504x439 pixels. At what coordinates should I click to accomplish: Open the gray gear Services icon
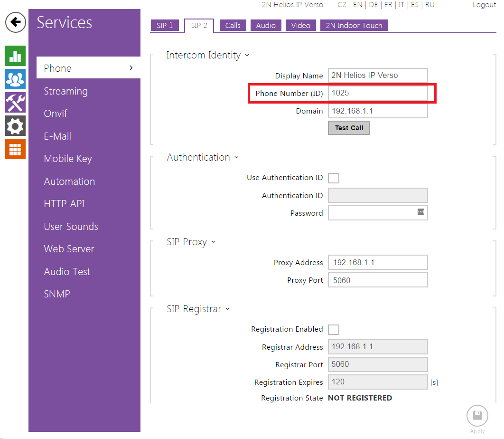coord(15,126)
